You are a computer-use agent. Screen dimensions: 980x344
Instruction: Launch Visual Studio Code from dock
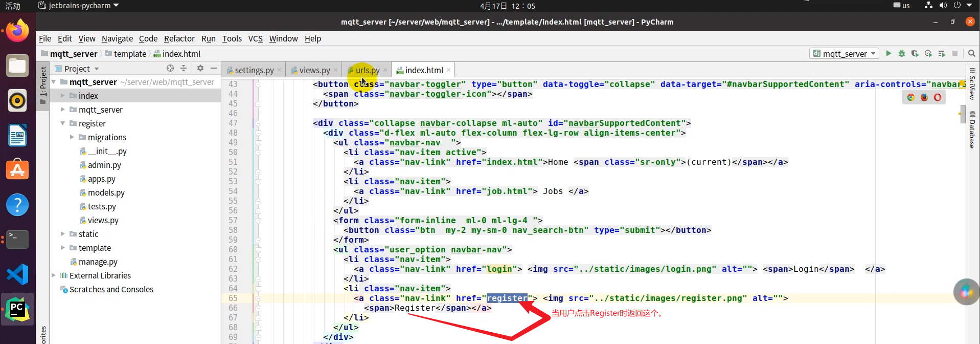[17, 274]
